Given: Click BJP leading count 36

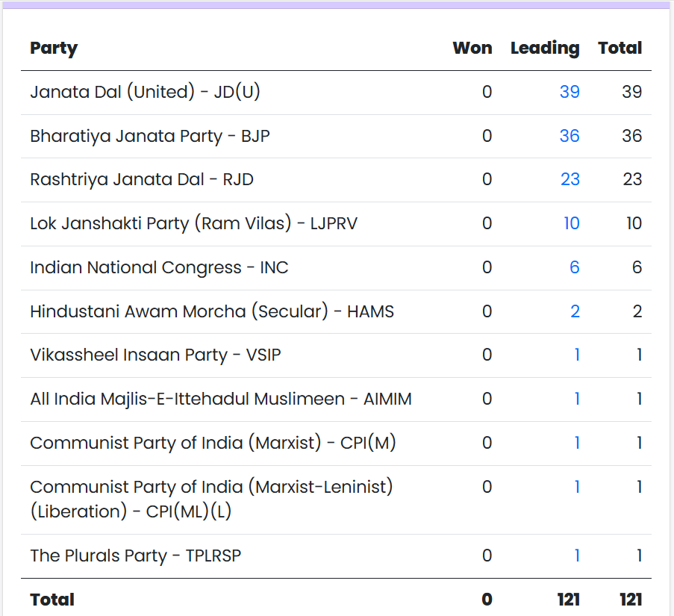Looking at the screenshot, I should (570, 136).
